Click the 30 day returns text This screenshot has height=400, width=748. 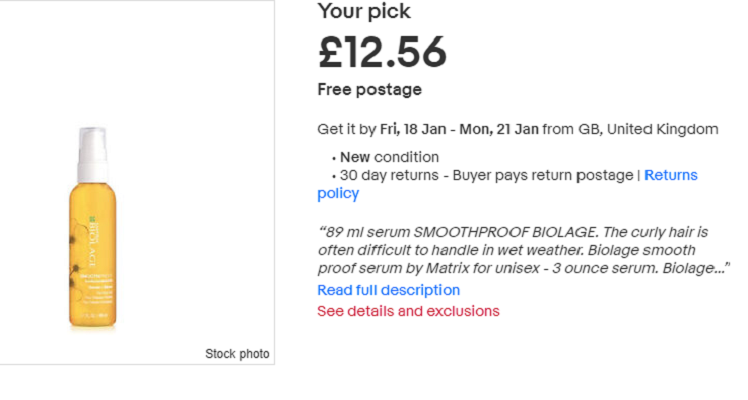pyautogui.click(x=389, y=175)
